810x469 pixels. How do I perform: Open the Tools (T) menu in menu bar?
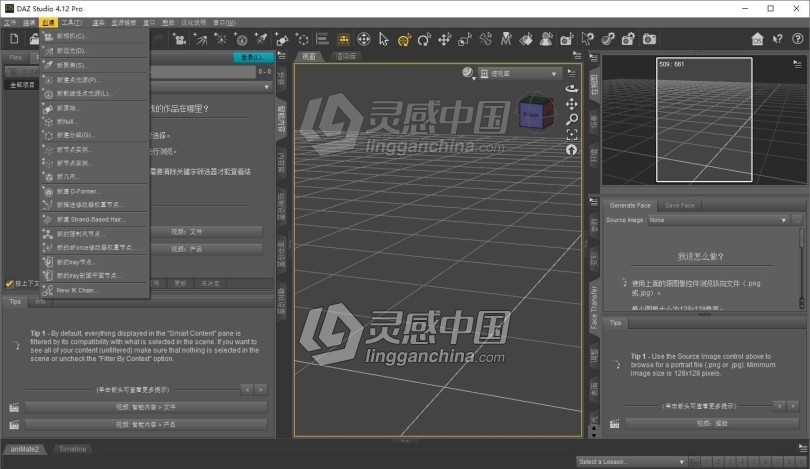pos(71,23)
